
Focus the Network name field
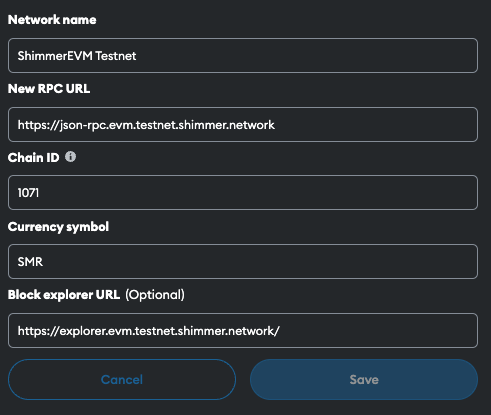point(243,55)
